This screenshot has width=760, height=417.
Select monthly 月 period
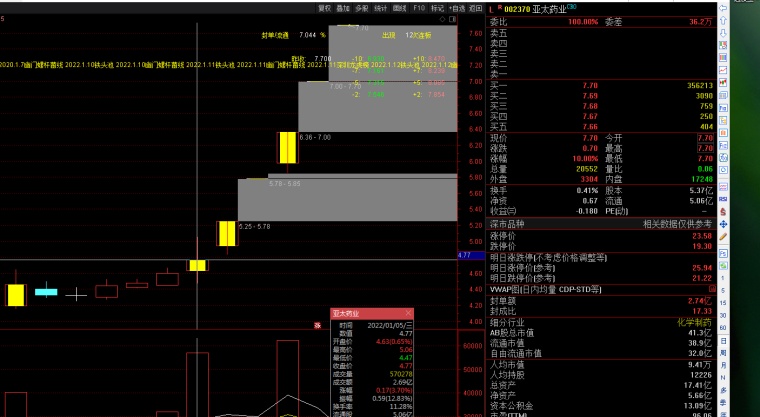[723, 365]
